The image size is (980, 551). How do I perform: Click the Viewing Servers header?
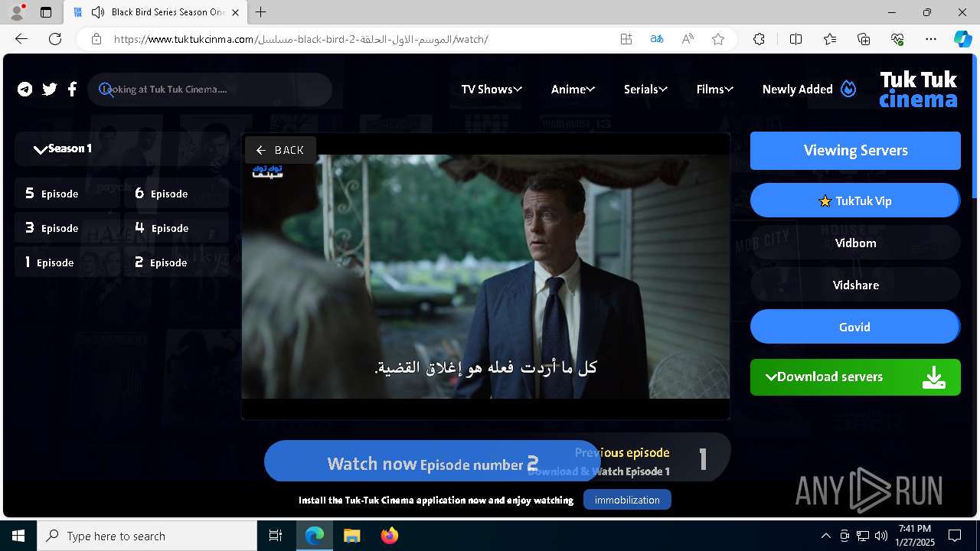tap(855, 151)
